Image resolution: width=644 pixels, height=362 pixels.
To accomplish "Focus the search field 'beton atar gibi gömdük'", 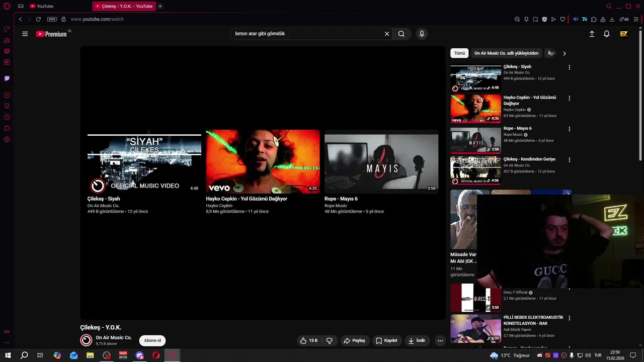I will tap(307, 34).
